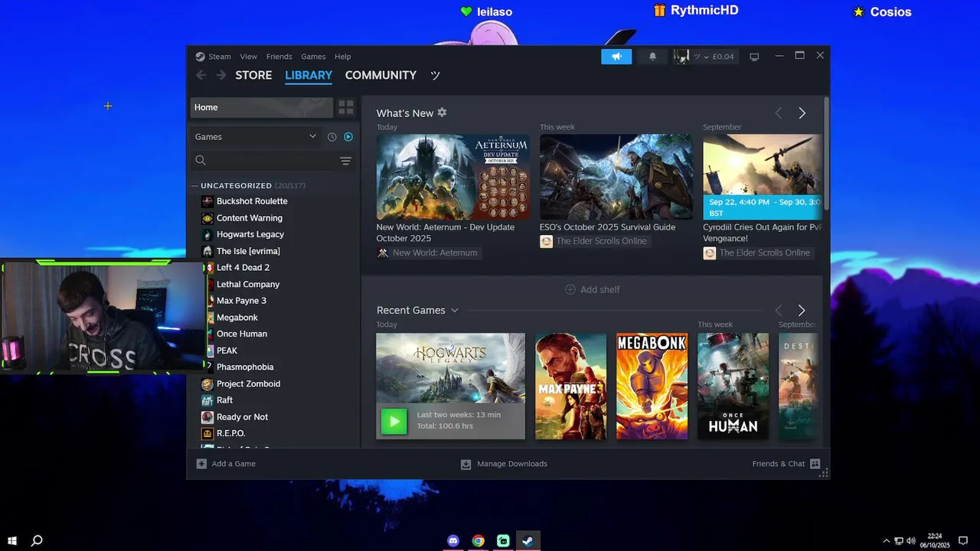Open Recent Games shelf dropdown
This screenshot has height=551, width=980.
(455, 310)
